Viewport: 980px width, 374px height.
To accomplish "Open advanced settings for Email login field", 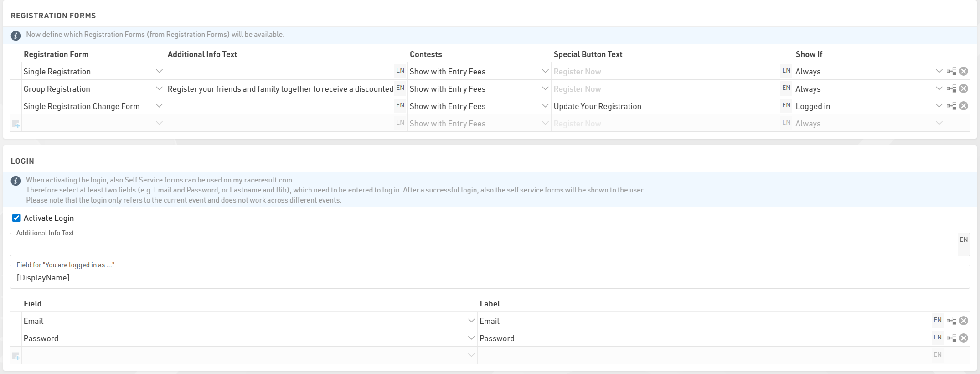I will (951, 321).
